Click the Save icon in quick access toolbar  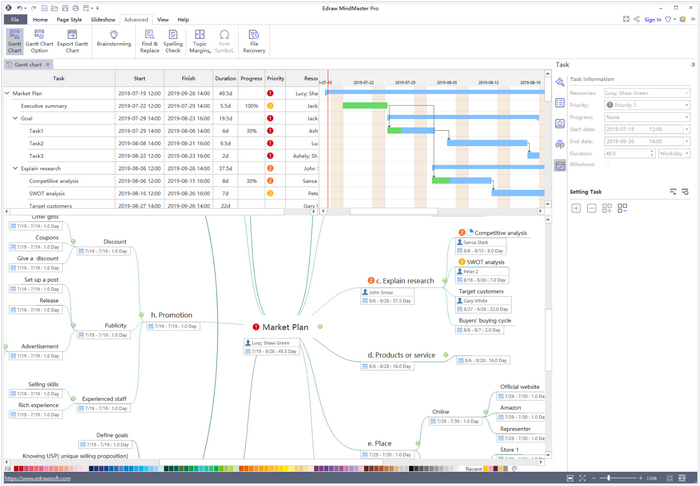click(65, 8)
